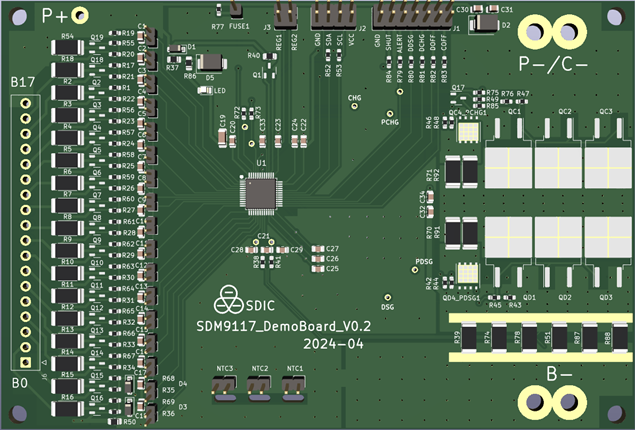Select the REG2 pin label
This screenshot has height=430, width=635.
tap(294, 42)
